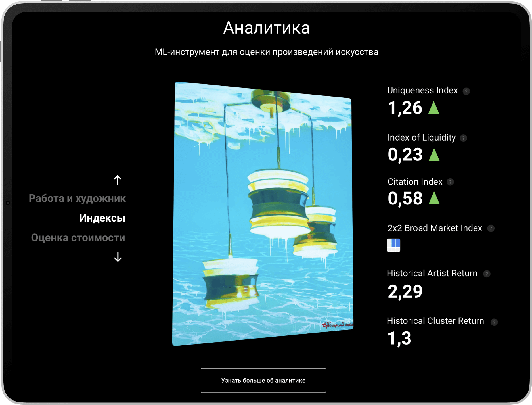532x405 pixels.
Task: Click the green triangle beside Uniqueness Index value
Action: (434, 108)
